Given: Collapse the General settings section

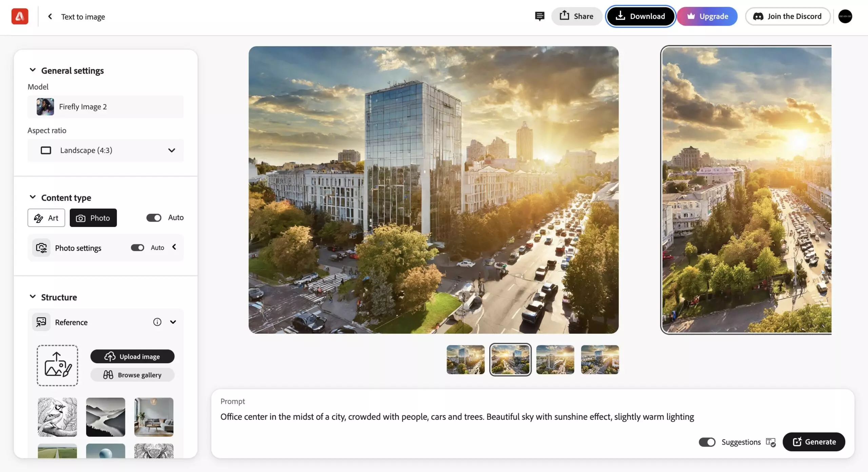Looking at the screenshot, I should [x=33, y=70].
